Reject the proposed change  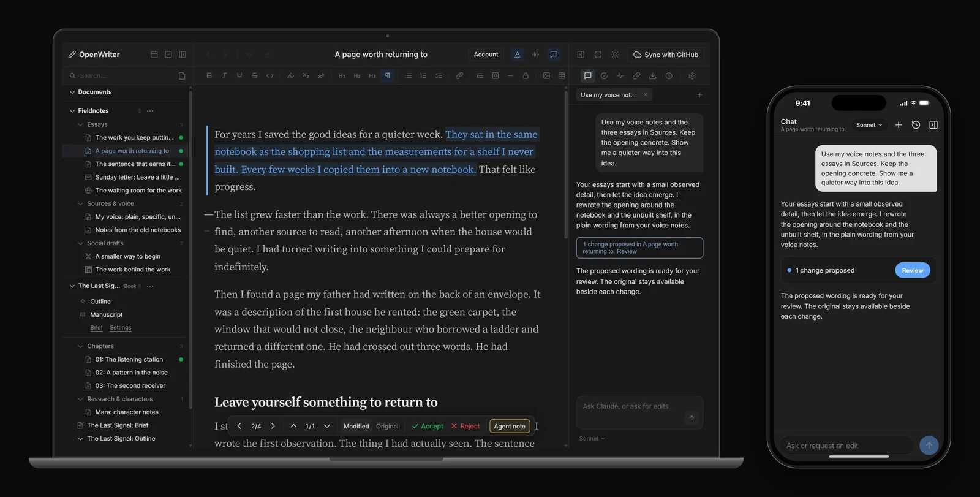[466, 427]
